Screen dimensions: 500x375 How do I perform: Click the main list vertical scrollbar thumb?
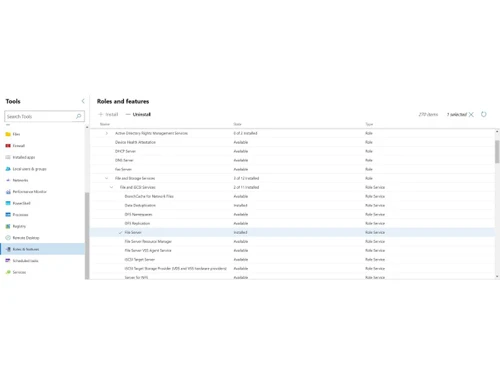(497, 152)
